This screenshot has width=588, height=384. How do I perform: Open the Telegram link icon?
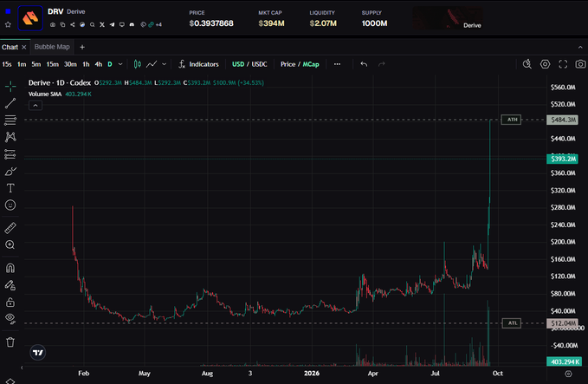coord(112,25)
